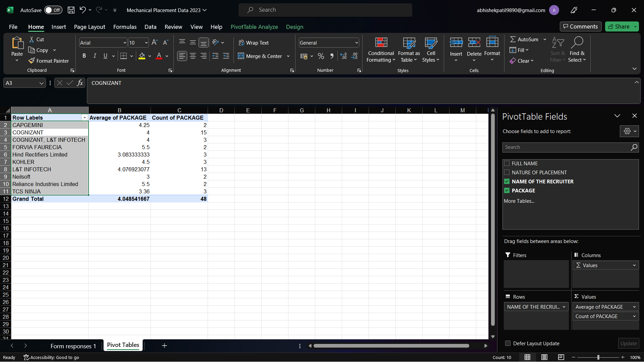Switch to Page Layout view icon
Screen dimensions: 644x362
(x=544, y=357)
